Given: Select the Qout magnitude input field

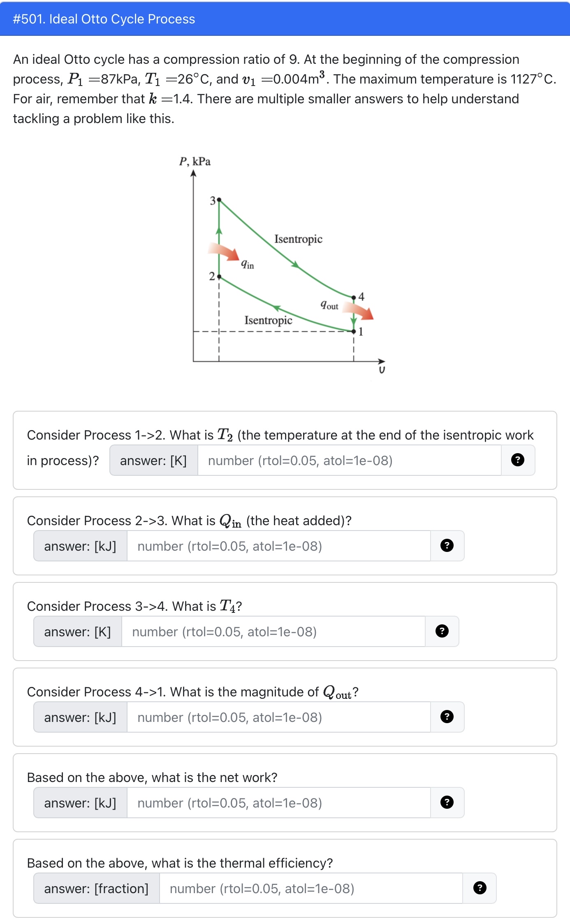Looking at the screenshot, I should point(280,717).
